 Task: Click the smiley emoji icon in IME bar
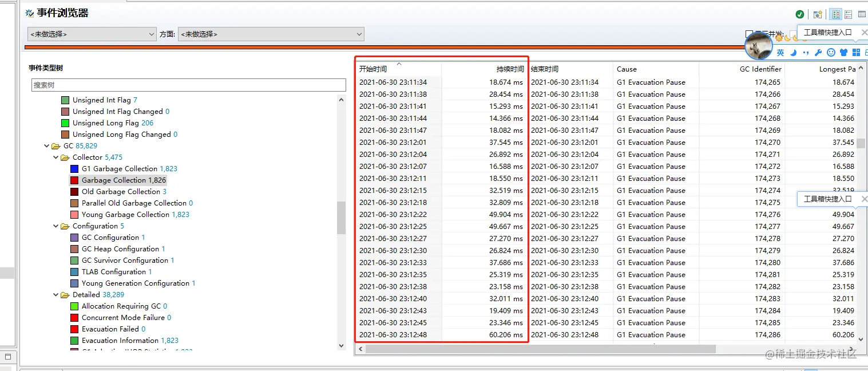[x=831, y=53]
